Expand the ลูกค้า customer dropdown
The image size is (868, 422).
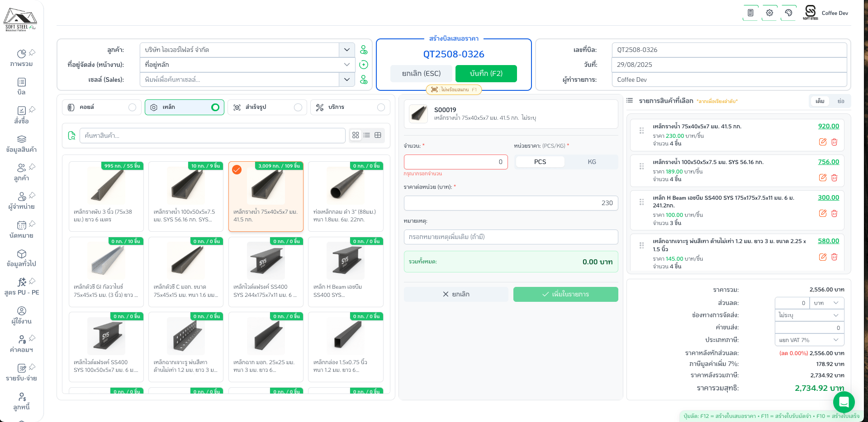point(347,50)
